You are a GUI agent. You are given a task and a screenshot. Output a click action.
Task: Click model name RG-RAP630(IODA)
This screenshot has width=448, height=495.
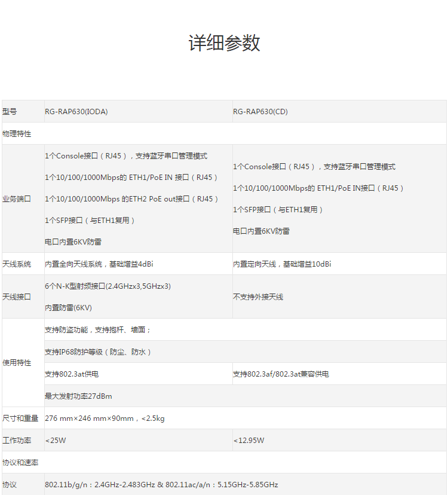(76, 112)
